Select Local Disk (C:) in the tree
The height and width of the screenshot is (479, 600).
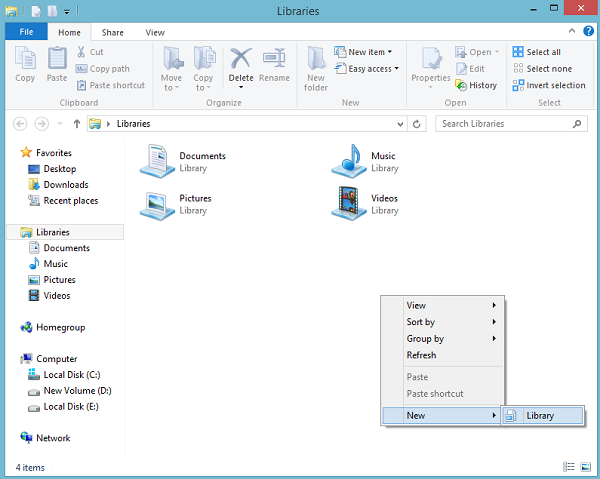point(64,375)
